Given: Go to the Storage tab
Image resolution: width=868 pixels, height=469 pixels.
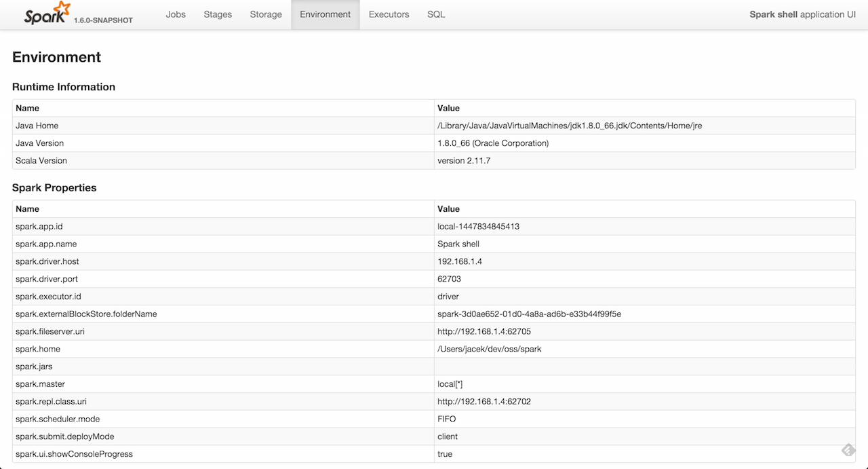Looking at the screenshot, I should (x=266, y=14).
